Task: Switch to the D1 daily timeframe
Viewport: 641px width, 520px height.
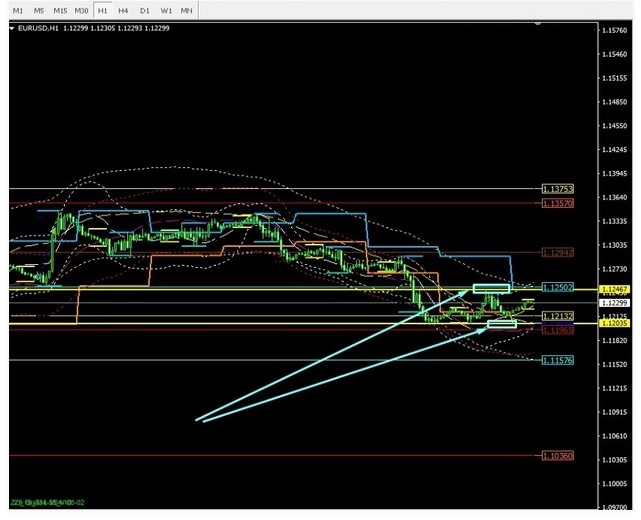Action: pos(144,10)
